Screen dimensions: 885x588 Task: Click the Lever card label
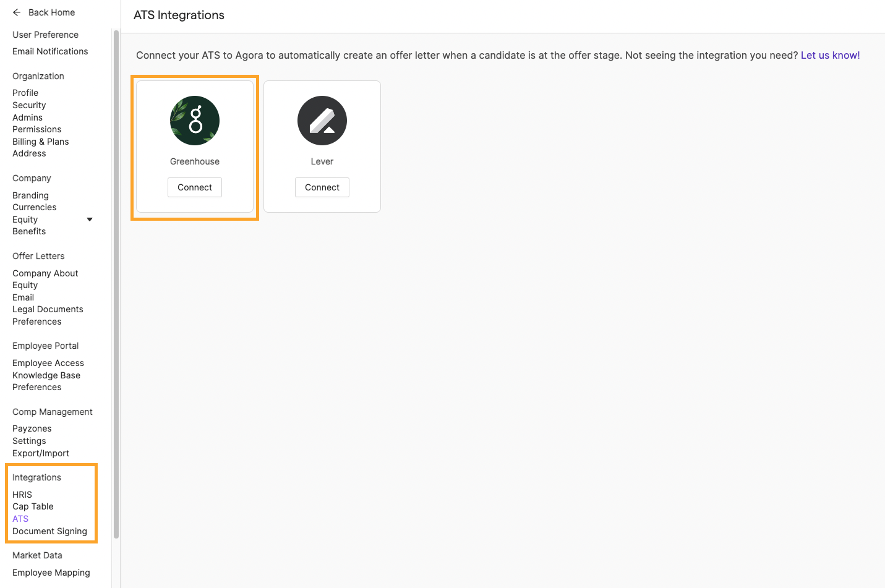click(x=322, y=161)
